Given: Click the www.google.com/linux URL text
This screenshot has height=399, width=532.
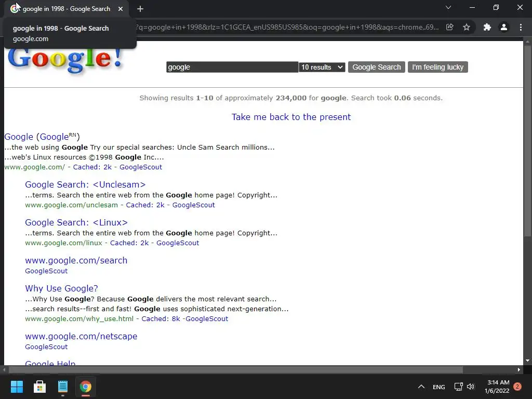Looking at the screenshot, I should (x=64, y=243).
